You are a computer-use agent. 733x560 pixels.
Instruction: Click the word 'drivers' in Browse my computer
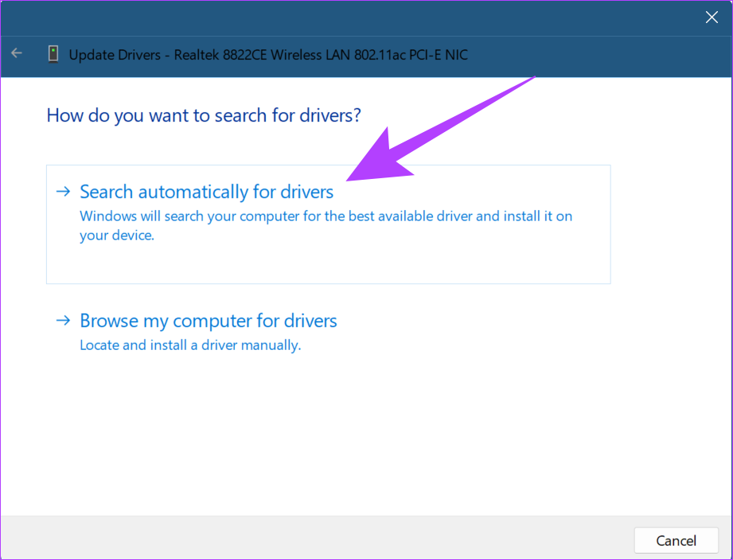(x=310, y=321)
